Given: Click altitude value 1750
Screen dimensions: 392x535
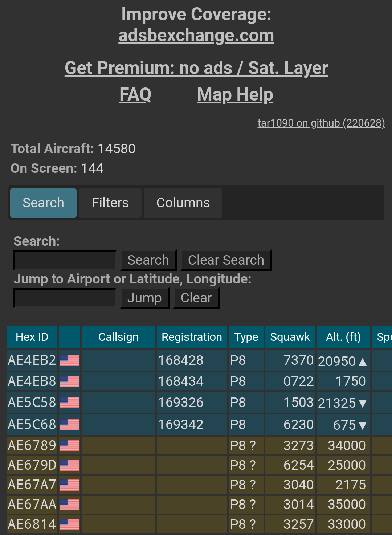Looking at the screenshot, I should (x=351, y=381).
